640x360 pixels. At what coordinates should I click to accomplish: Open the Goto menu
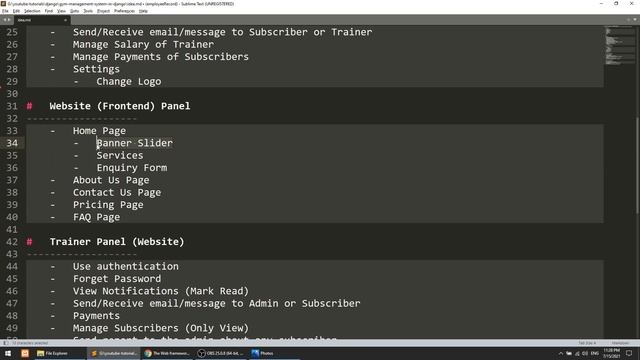(74, 11)
